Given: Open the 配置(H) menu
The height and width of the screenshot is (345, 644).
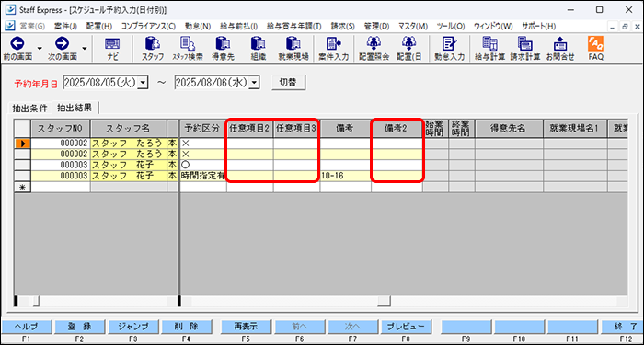Looking at the screenshot, I should (99, 26).
